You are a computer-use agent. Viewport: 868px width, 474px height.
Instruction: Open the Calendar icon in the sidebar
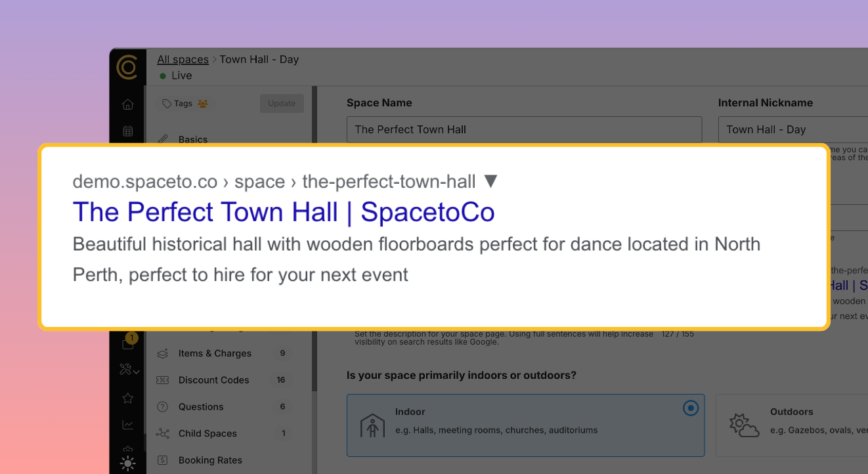pyautogui.click(x=127, y=131)
